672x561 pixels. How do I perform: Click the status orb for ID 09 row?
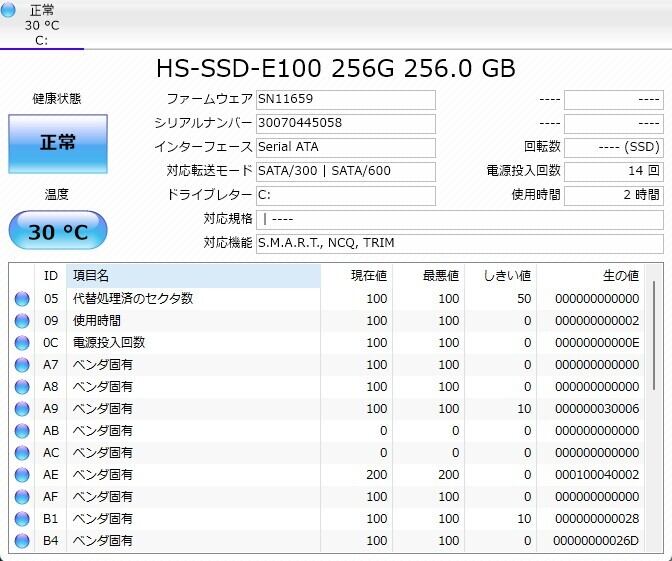pos(22,321)
